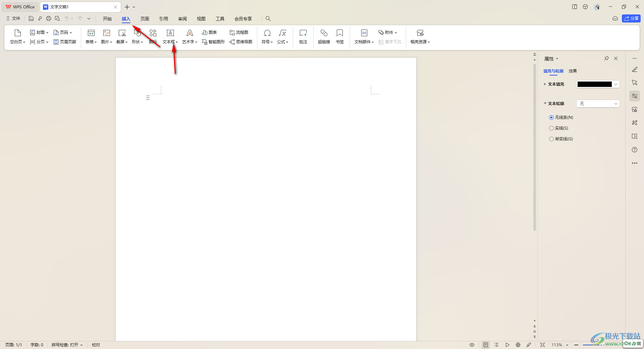Image resolution: width=644 pixels, height=349 pixels.
Task: Select 实线(S) solid line option
Action: (x=551, y=128)
